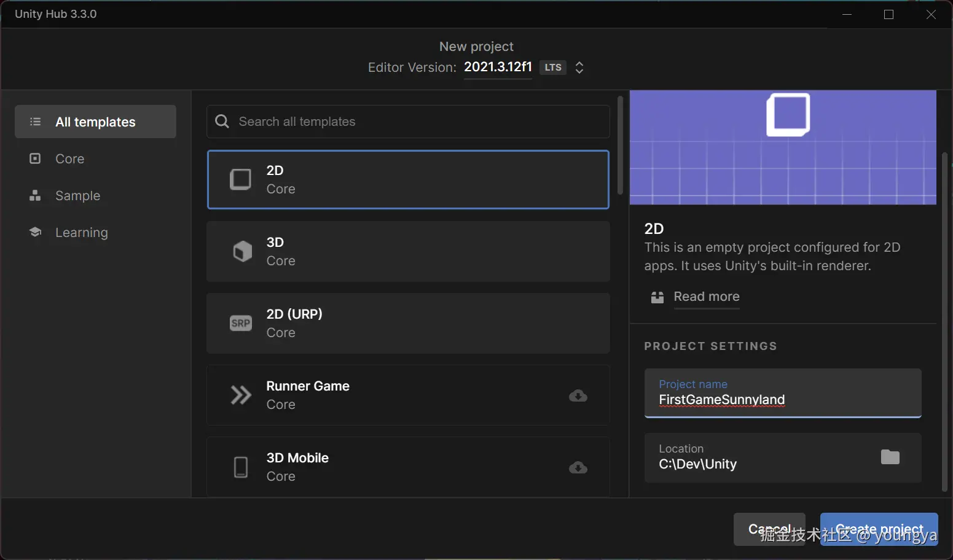Open the Read more link
953x560 pixels.
pos(706,297)
